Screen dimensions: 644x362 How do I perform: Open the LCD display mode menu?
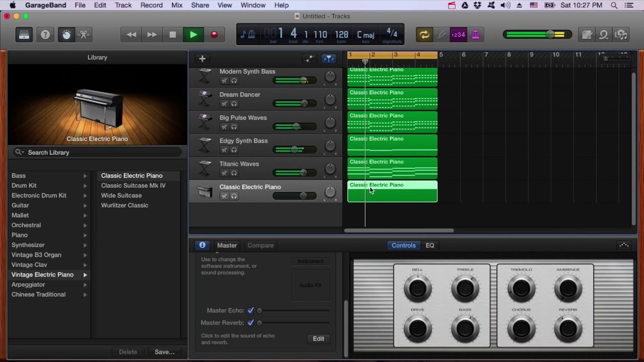(x=248, y=35)
